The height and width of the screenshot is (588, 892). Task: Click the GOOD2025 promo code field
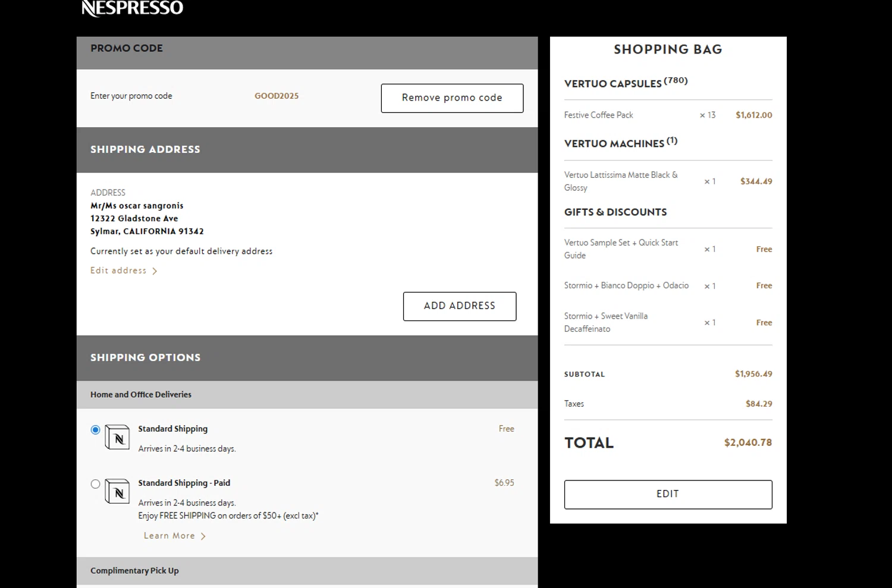[277, 96]
